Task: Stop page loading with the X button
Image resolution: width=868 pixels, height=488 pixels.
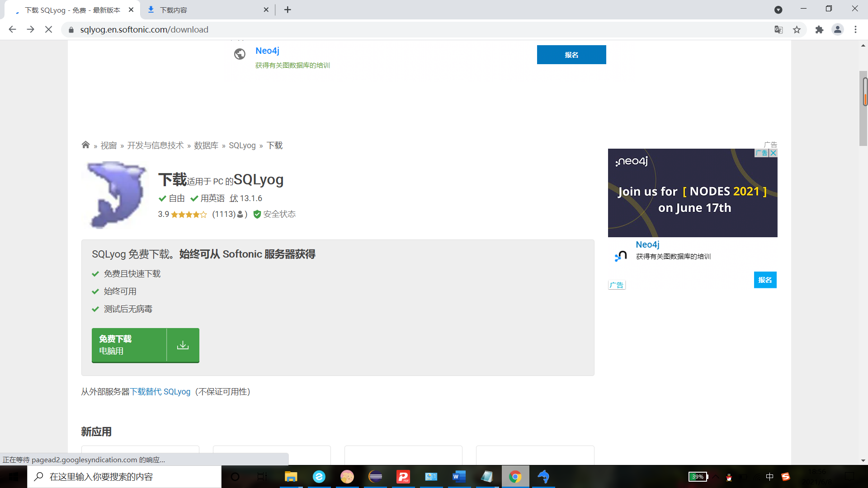Action: [x=49, y=30]
